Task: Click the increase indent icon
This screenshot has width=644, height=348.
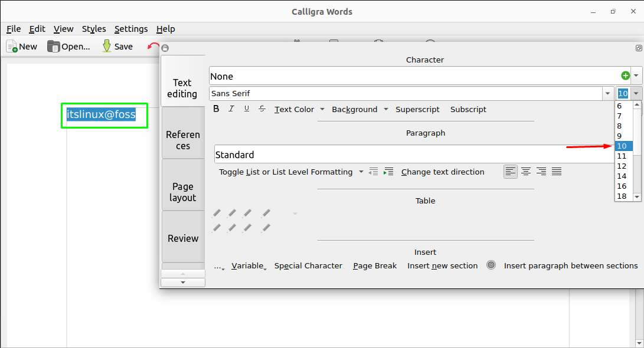Action: point(388,172)
